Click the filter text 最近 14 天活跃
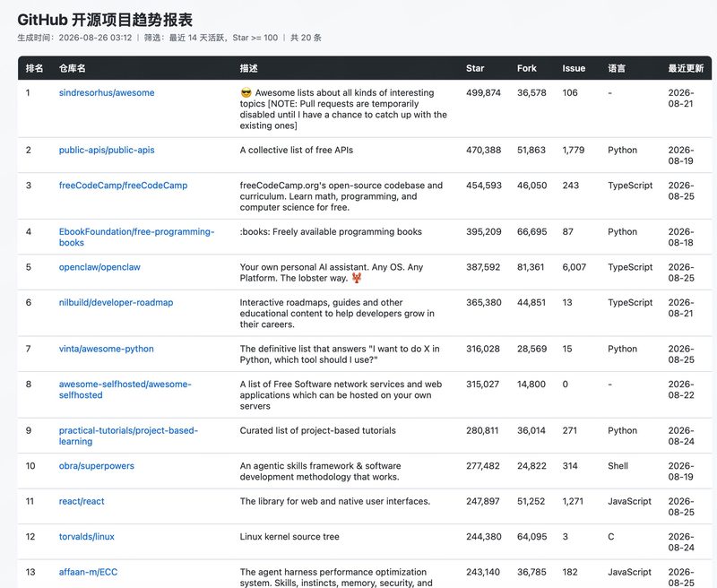The width and height of the screenshot is (717, 588). pos(198,38)
